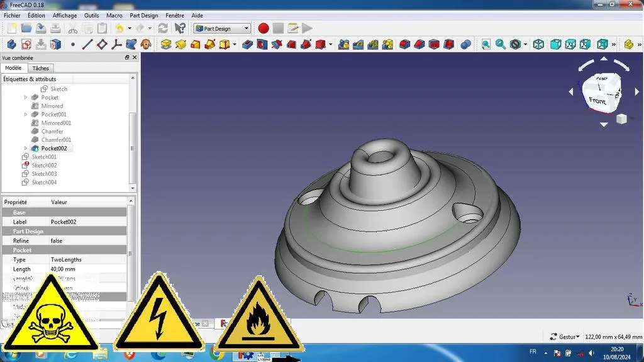Click the Refresh recompute icon

click(163, 28)
